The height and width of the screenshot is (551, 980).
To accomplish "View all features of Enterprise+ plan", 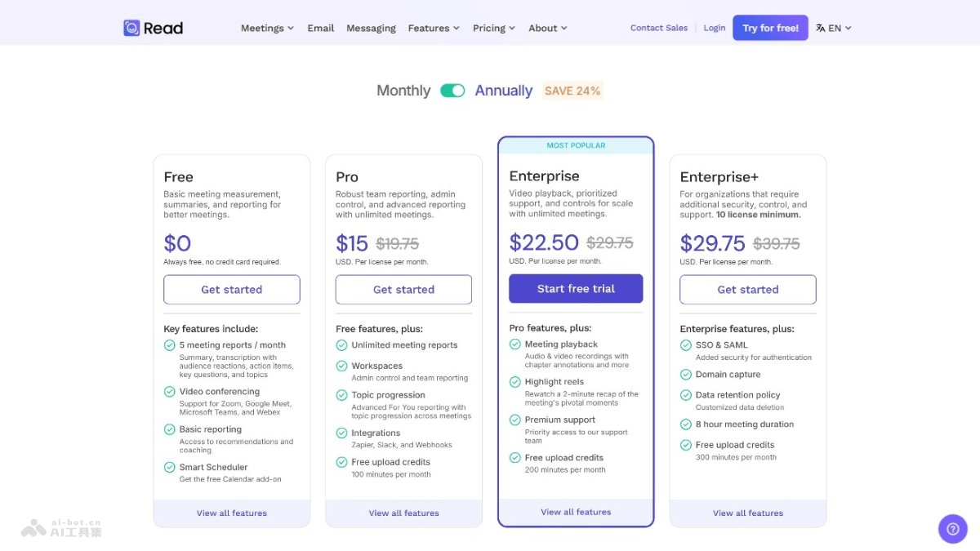I will click(x=748, y=513).
